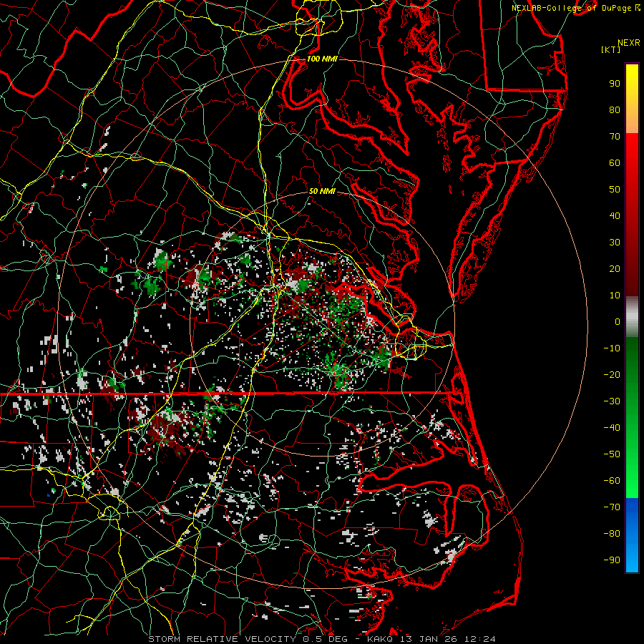Click the NEXR label above the color scale
The height and width of the screenshot is (644, 644).
[629, 43]
